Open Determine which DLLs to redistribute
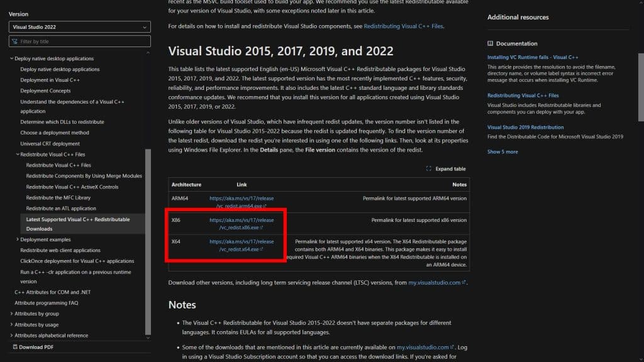Image resolution: width=644 pixels, height=362 pixels. pyautogui.click(x=62, y=122)
